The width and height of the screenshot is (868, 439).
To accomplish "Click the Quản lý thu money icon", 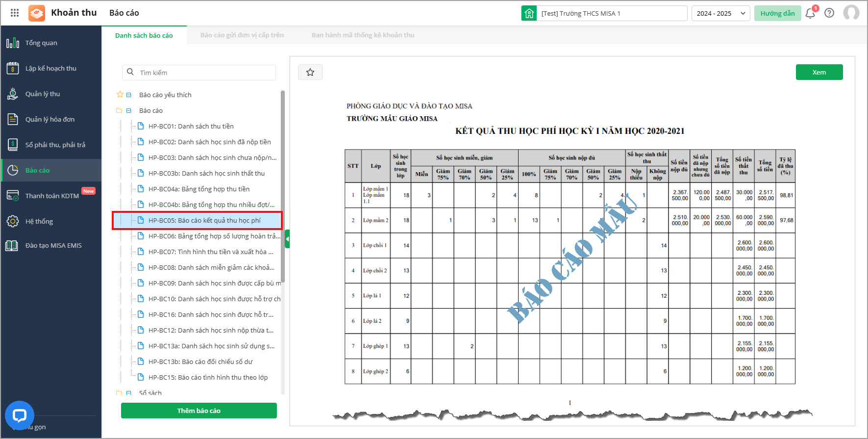I will [x=13, y=94].
